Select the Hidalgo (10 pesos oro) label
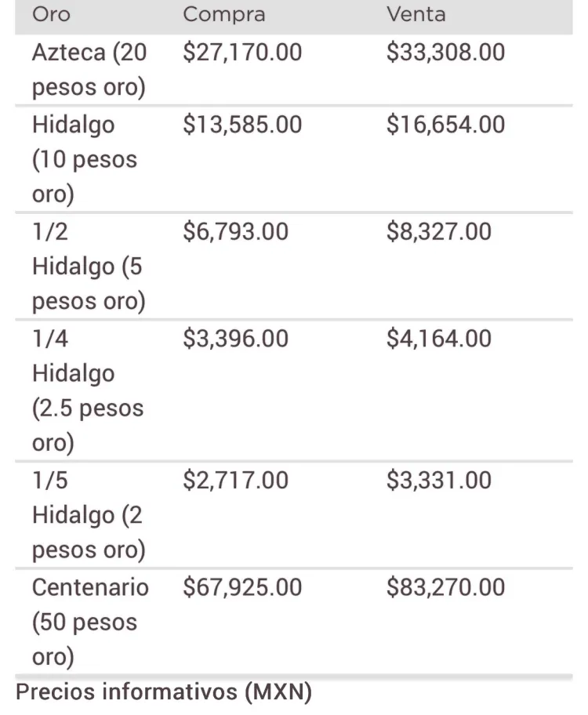This screenshot has width=588, height=715. point(85,159)
